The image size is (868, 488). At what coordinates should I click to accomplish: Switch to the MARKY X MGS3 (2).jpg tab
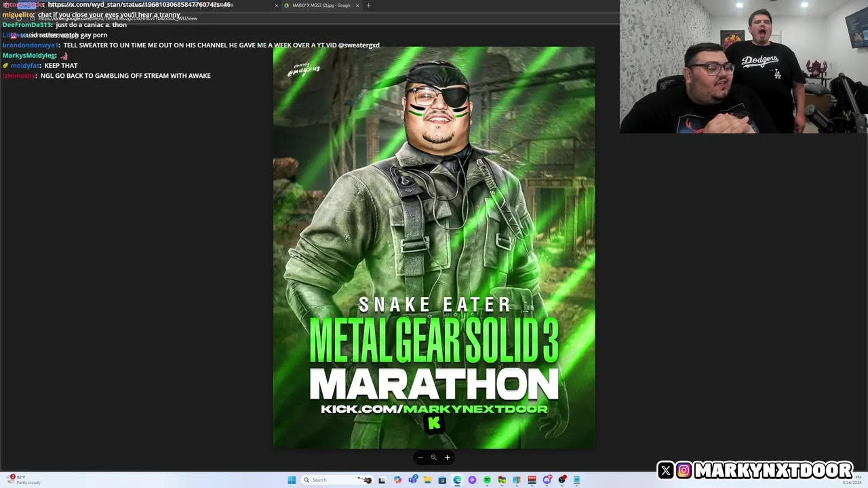(321, 5)
